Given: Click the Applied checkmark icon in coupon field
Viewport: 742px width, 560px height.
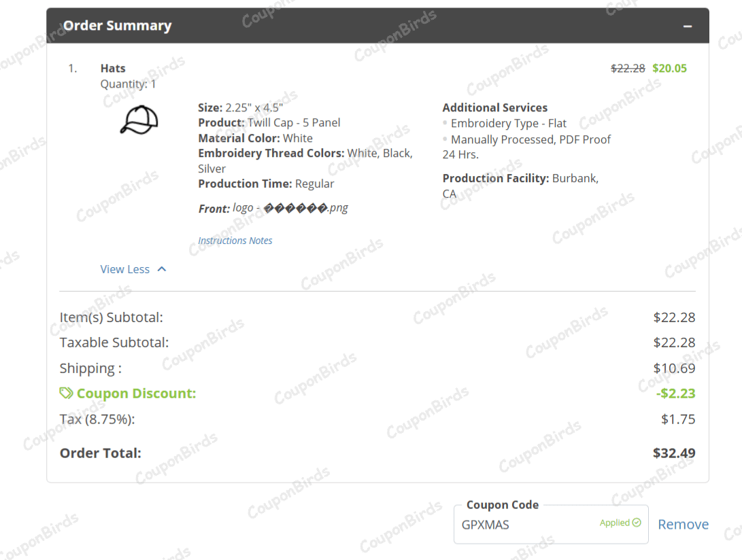Looking at the screenshot, I should point(637,523).
